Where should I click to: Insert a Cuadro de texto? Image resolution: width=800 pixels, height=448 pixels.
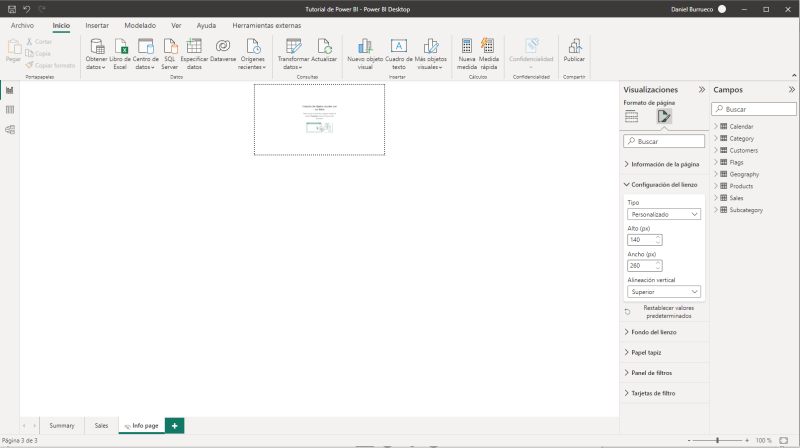pos(398,47)
